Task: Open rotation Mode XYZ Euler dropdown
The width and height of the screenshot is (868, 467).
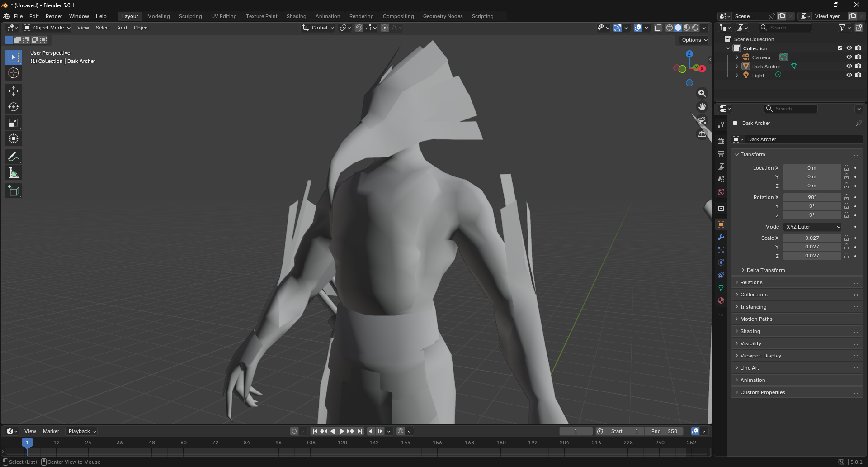Action: point(812,227)
